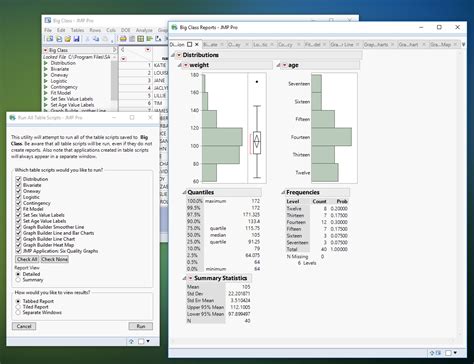Viewport: 474px width, 364px height.
Task: Click the up-arrow icon in Run All status bar
Action: click(131, 341)
